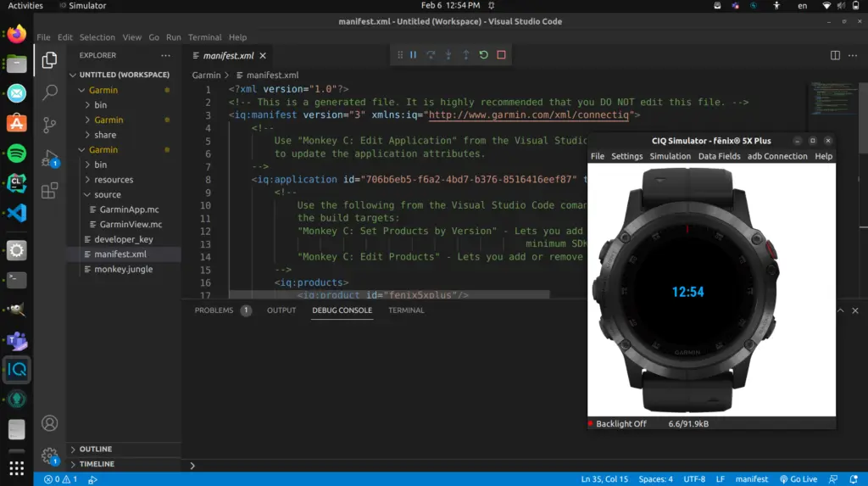
Task: Open Connect IQ app in dock
Action: (x=17, y=370)
